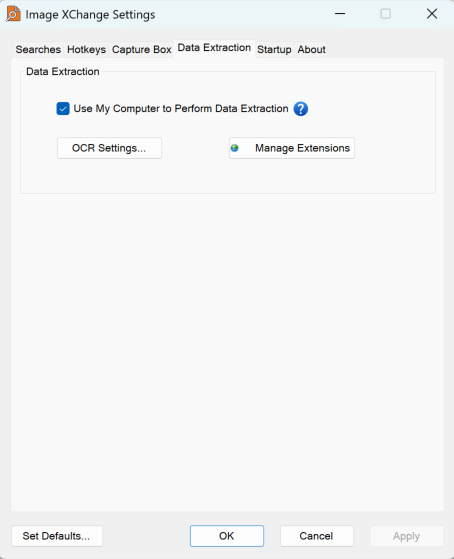
Task: Select the Data Extraction tab
Action: (214, 48)
